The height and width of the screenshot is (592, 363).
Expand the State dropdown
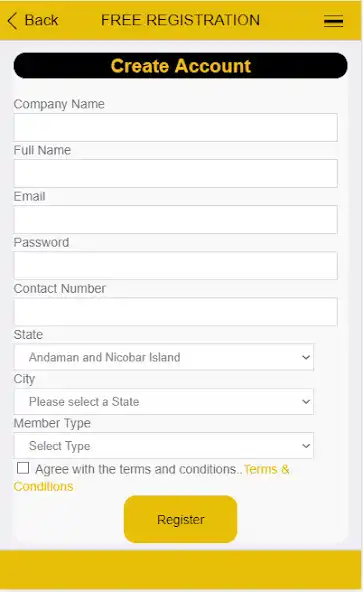tap(164, 357)
